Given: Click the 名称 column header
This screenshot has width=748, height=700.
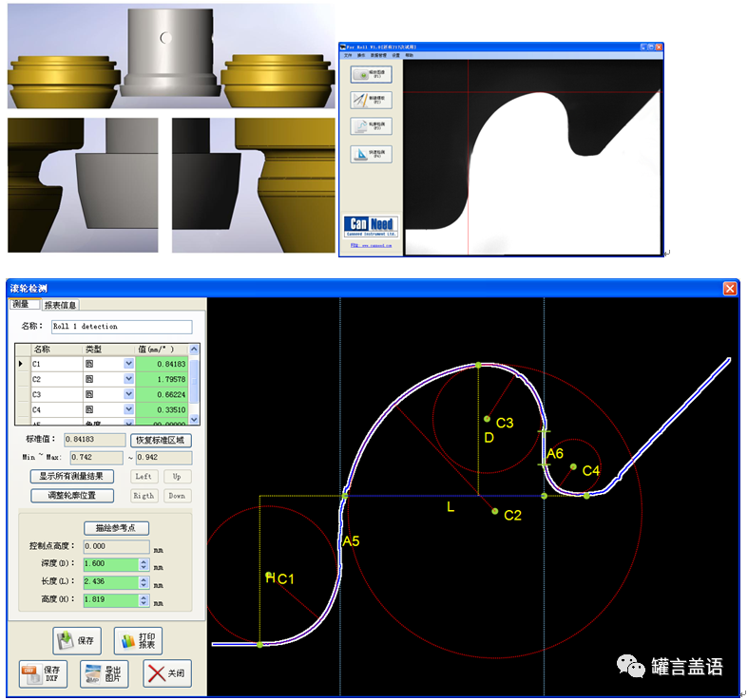Looking at the screenshot, I should tap(57, 350).
